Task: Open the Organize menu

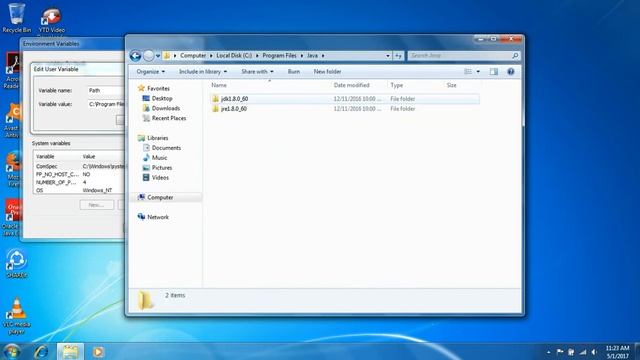Action: pos(151,72)
